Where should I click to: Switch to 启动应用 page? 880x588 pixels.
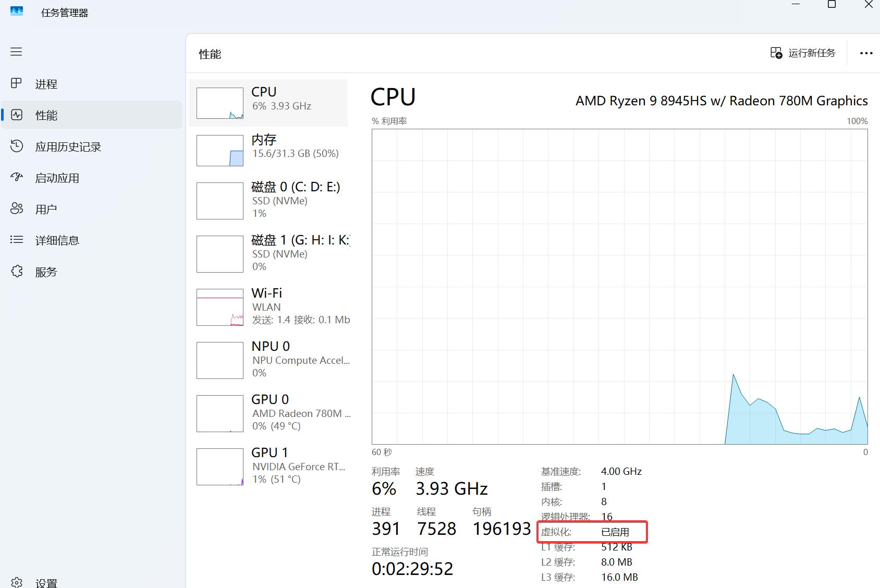tap(92, 178)
